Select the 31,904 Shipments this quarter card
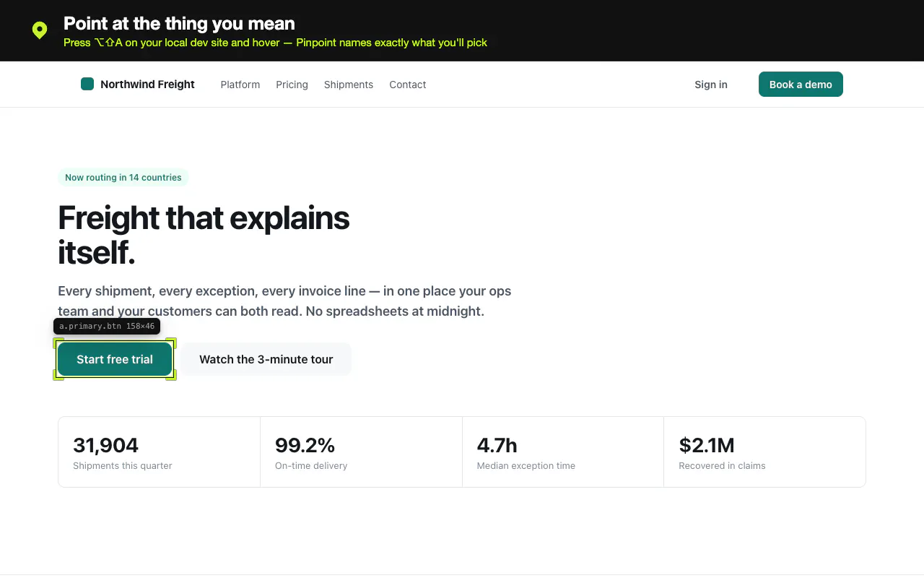The width and height of the screenshot is (924, 578). click(x=160, y=452)
